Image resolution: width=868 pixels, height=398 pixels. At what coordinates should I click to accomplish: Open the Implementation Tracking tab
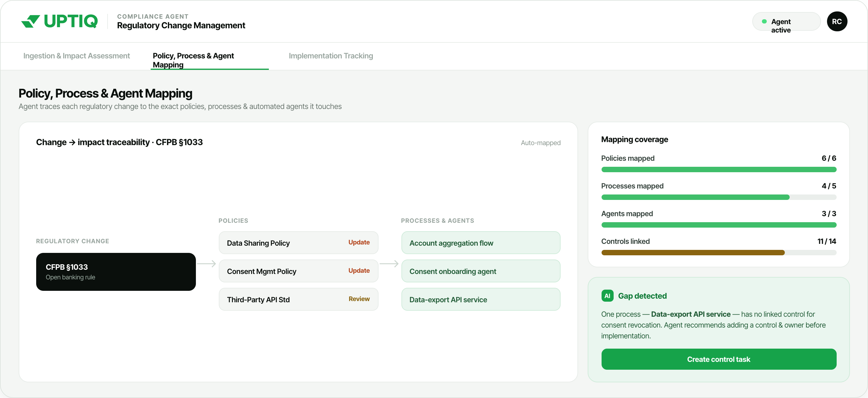coord(331,56)
